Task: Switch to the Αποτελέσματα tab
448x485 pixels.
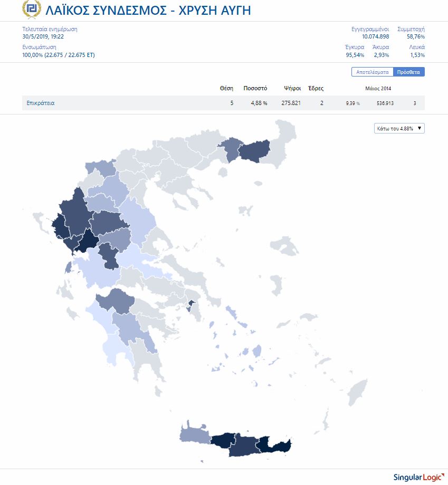Action: click(x=373, y=72)
